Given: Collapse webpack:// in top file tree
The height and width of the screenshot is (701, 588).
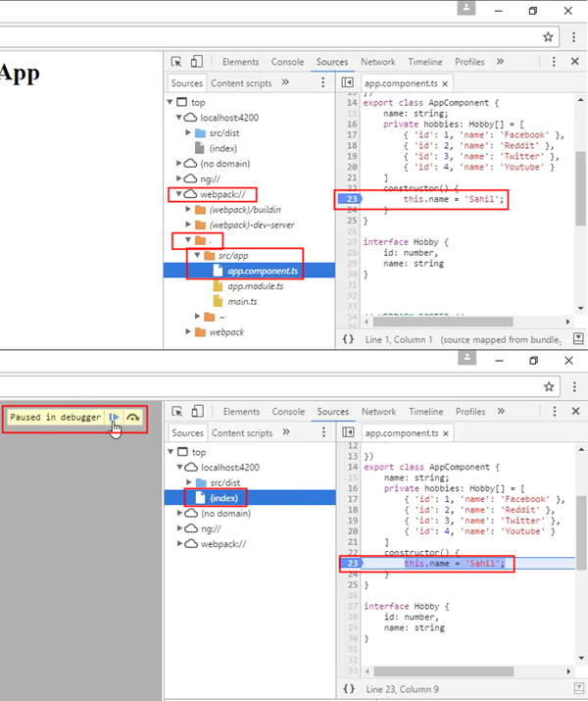Looking at the screenshot, I should 179,194.
